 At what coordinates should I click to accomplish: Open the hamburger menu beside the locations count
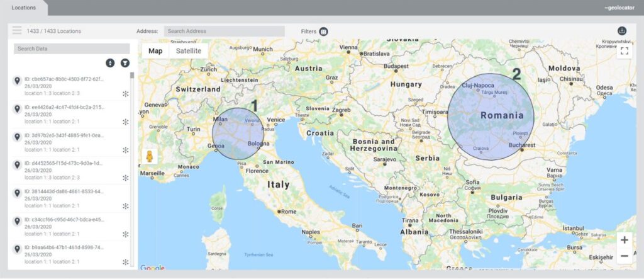[17, 31]
